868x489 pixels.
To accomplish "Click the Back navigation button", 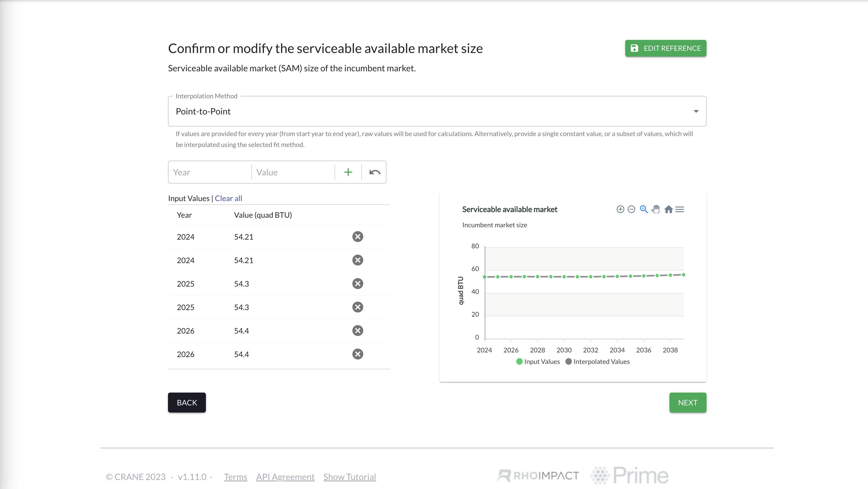I will 187,402.
